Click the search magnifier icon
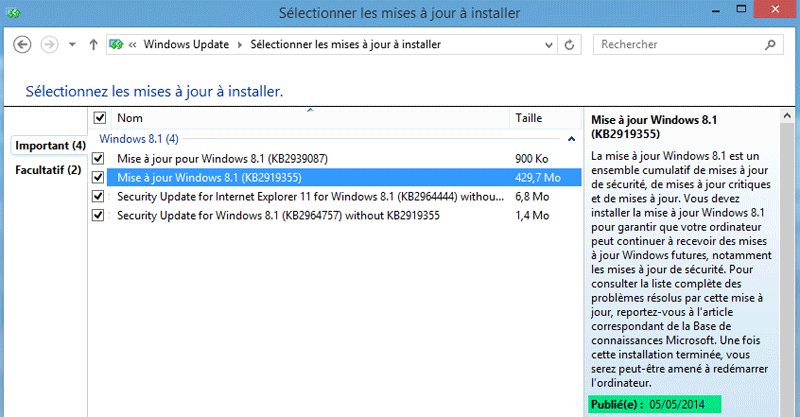The width and height of the screenshot is (800, 417). [770, 45]
